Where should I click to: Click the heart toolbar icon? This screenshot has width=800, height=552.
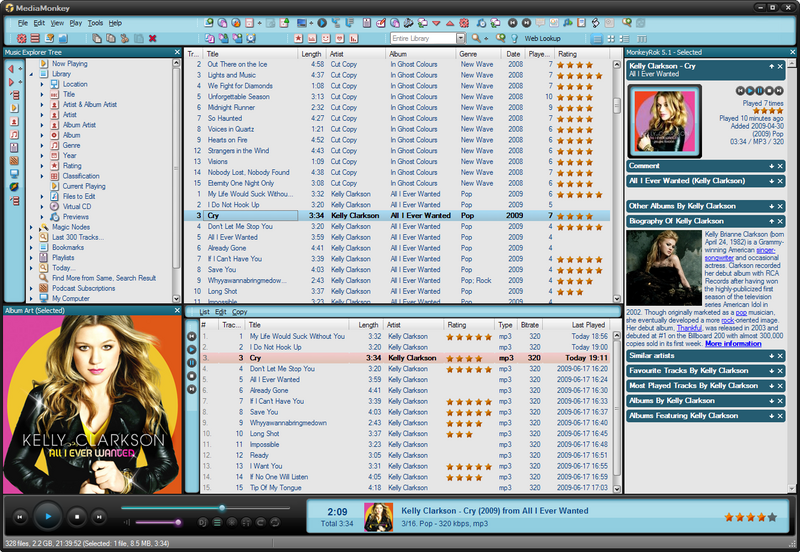tap(340, 38)
